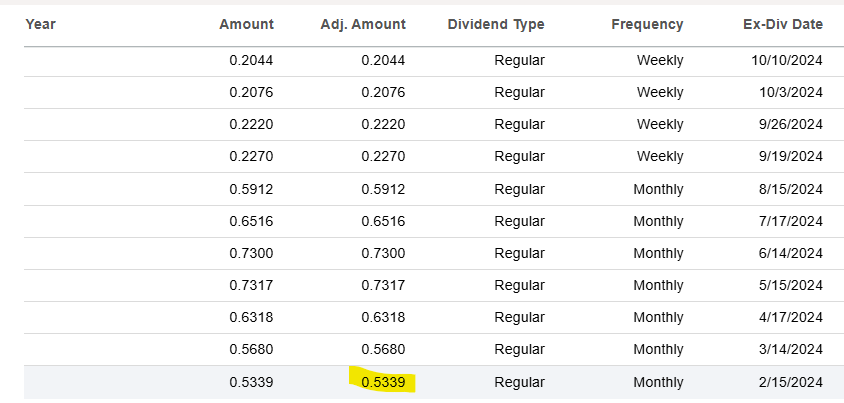Click the 9/26/2024 ex-dividend date
The width and height of the screenshot is (844, 403).
(x=791, y=124)
